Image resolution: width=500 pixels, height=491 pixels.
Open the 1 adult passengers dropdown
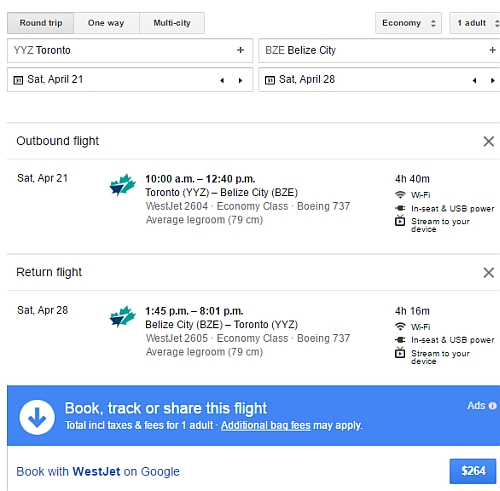[475, 23]
